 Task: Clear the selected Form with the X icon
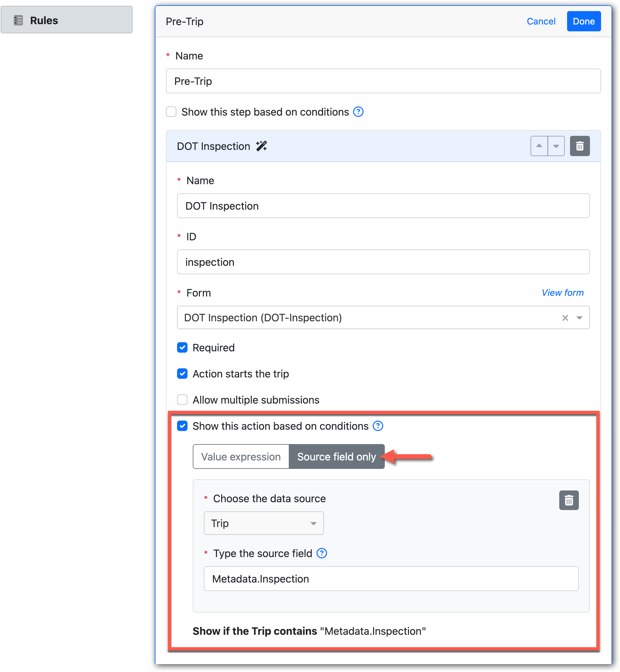(565, 318)
